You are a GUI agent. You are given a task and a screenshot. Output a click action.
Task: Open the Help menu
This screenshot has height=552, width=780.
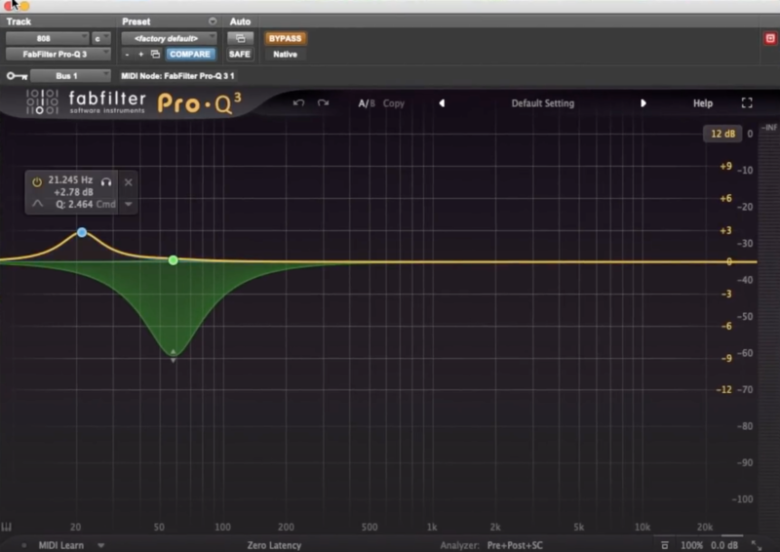pos(703,103)
